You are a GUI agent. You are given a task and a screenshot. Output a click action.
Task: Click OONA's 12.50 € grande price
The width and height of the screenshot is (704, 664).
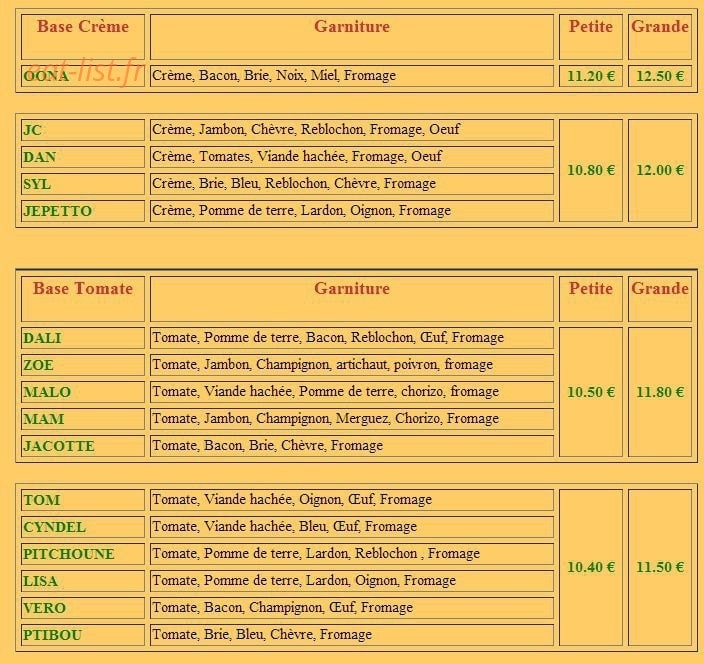(660, 76)
